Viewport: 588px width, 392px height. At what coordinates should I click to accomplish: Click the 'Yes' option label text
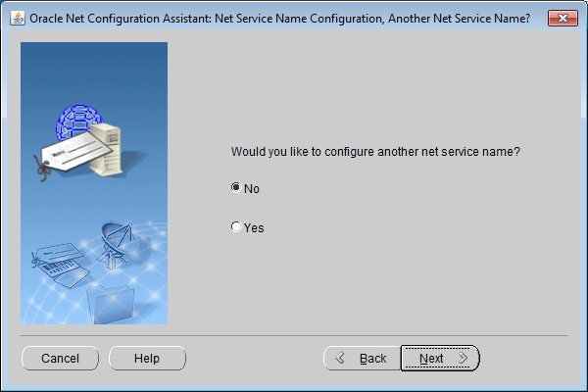pos(254,227)
